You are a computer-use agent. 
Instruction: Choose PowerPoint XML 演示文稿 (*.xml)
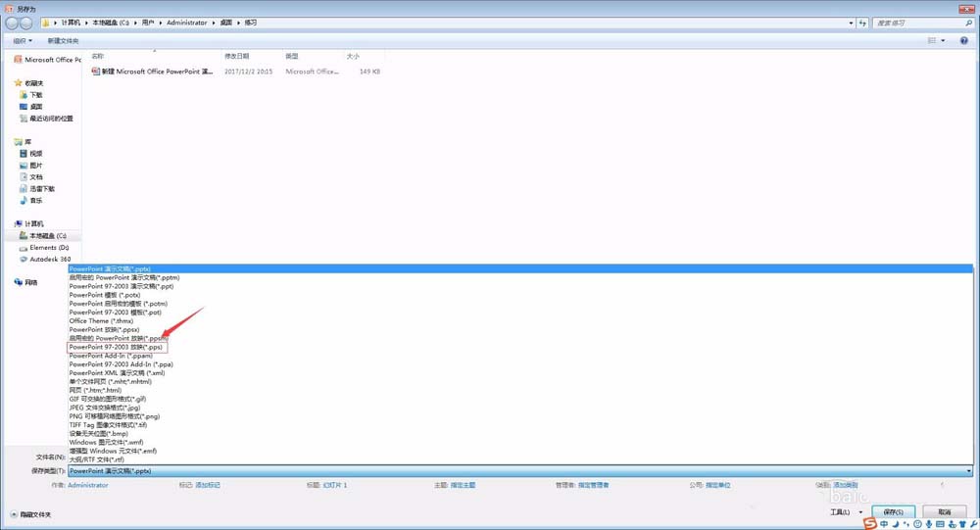point(520,373)
